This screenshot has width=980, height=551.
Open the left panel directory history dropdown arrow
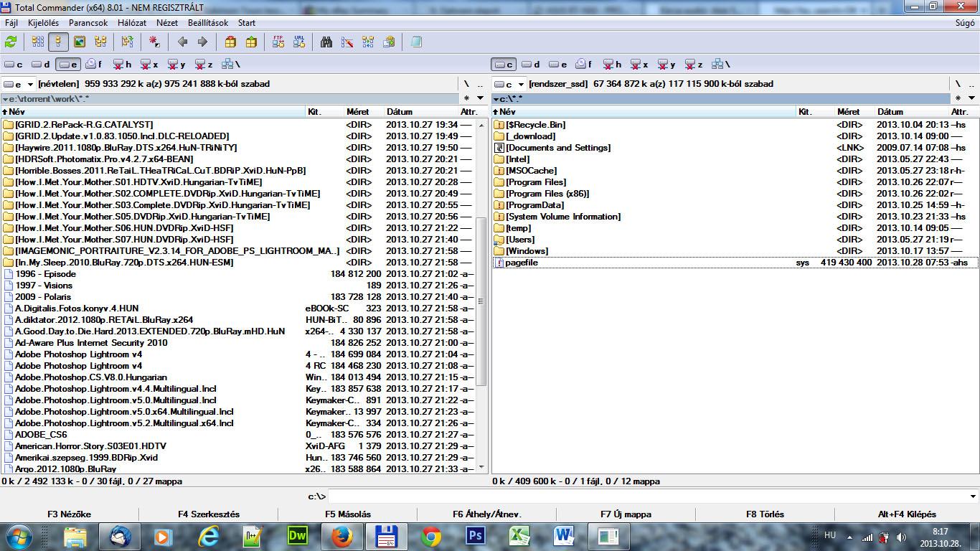tap(480, 98)
